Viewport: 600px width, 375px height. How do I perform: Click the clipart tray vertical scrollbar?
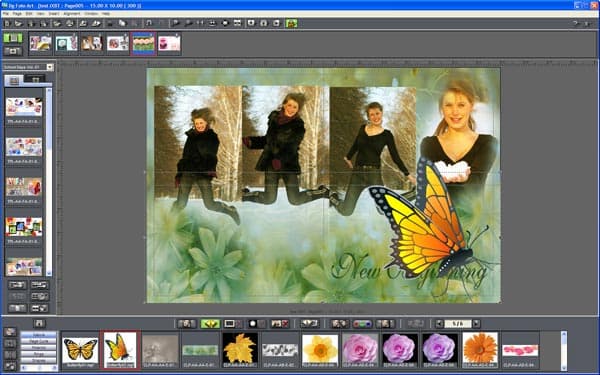pos(563,350)
